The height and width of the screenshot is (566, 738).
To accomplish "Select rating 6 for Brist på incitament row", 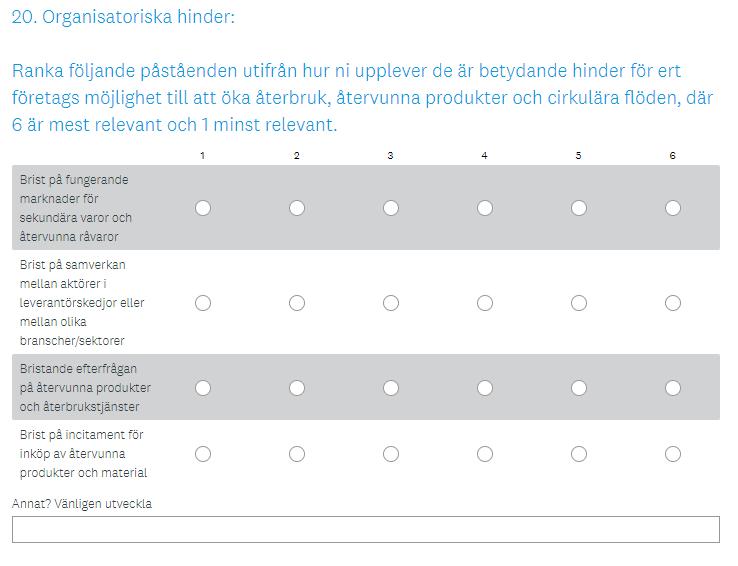I will (x=673, y=454).
